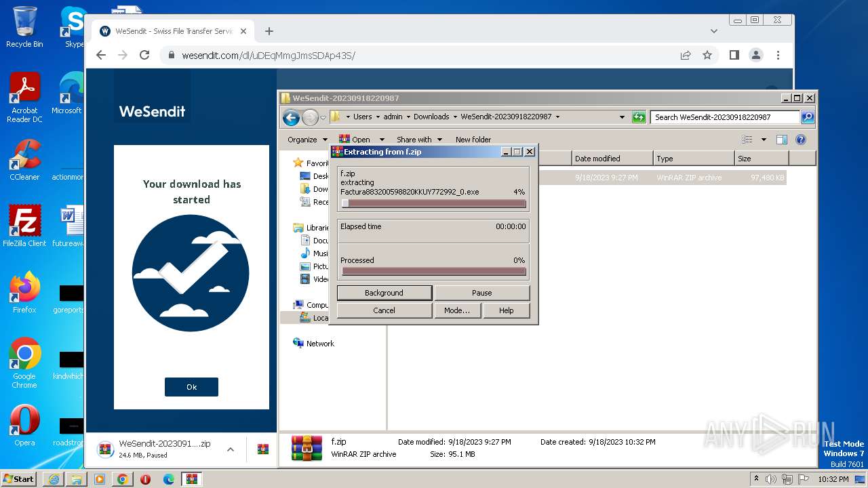This screenshot has width=868, height=488.
Task: Sort by Size column header
Action: pos(762,159)
